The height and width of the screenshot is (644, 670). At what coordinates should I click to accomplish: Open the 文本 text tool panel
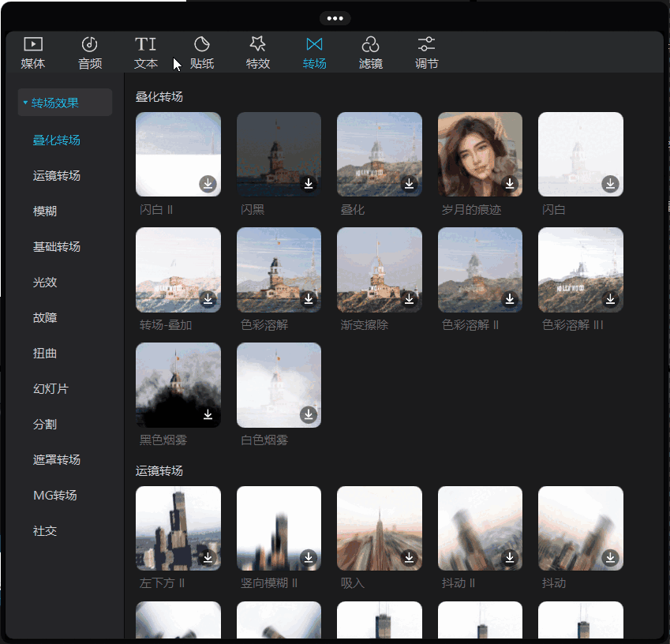(146, 53)
